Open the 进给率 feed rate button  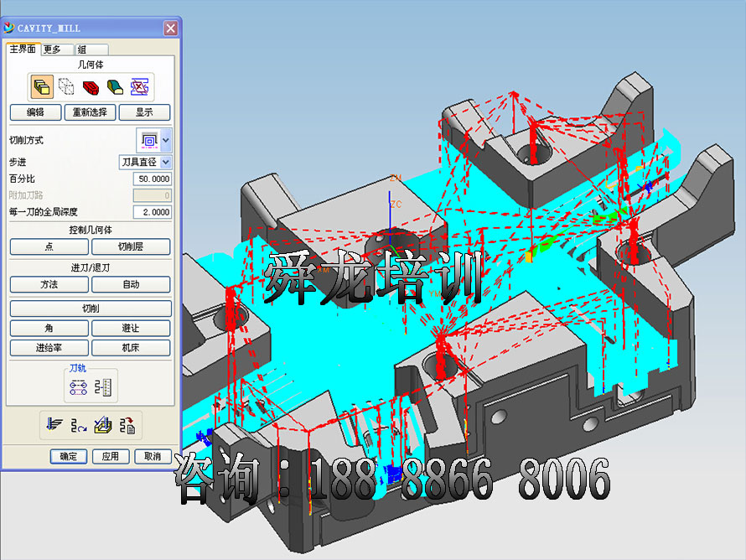pyautogui.click(x=49, y=348)
